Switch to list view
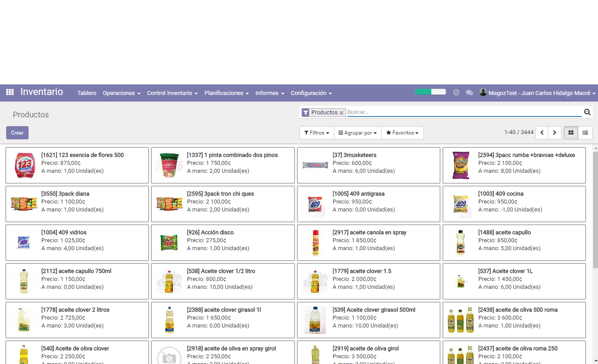The height and width of the screenshot is (364, 598). (585, 132)
